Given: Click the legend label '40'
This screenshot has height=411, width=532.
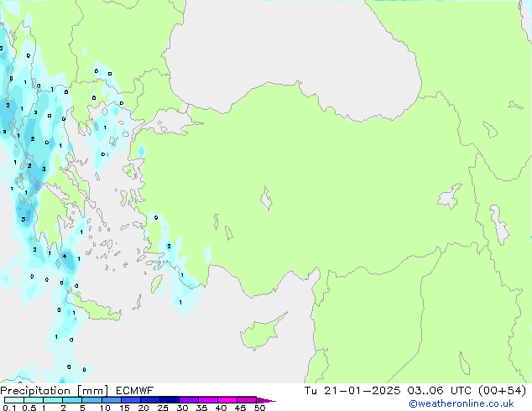Looking at the screenshot, I should point(221,408).
